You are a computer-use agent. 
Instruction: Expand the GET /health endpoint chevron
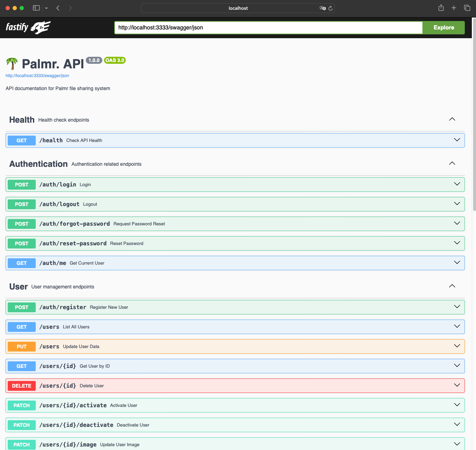(x=457, y=140)
